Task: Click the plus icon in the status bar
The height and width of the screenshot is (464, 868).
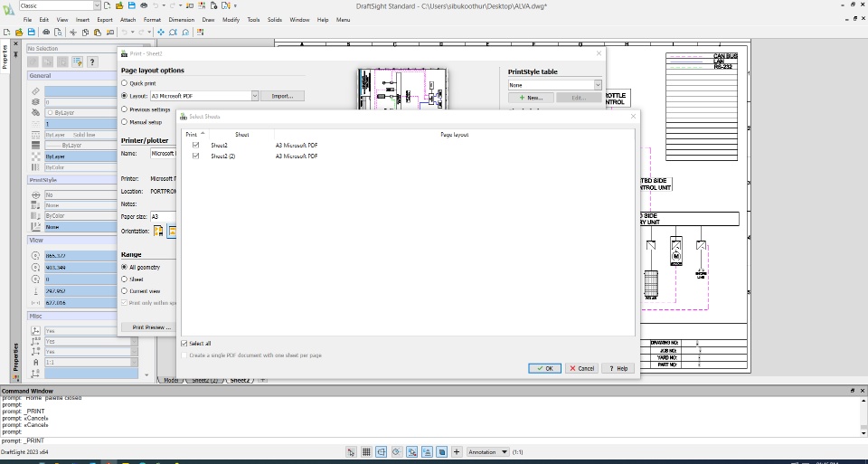Action: coord(456,452)
